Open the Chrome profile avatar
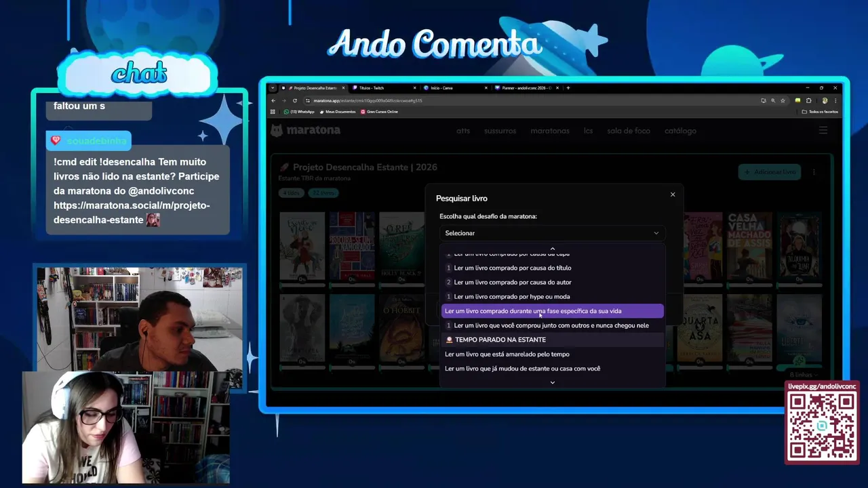The height and width of the screenshot is (488, 868). 825,100
